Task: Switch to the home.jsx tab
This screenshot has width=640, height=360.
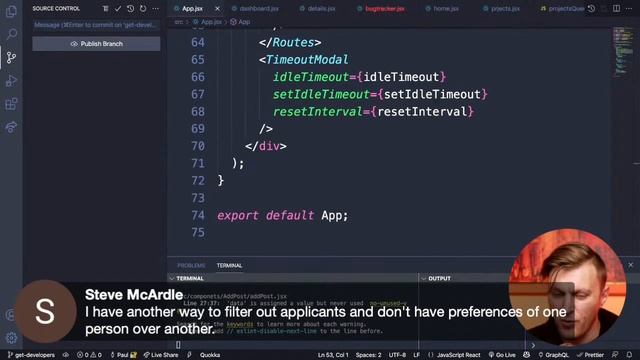Action: [442, 9]
